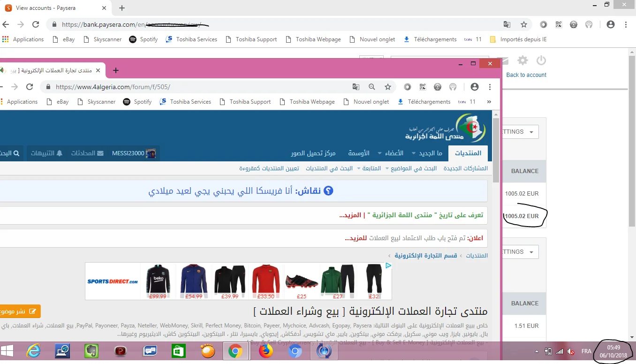Click the Back to account link
Image resolution: width=636 pixels, height=364 pixels.
coord(526,75)
